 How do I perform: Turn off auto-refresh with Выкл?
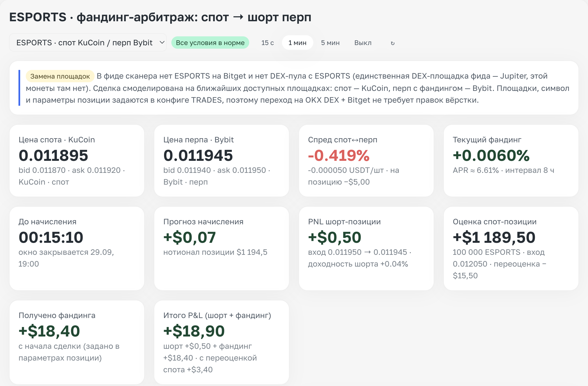tap(363, 43)
